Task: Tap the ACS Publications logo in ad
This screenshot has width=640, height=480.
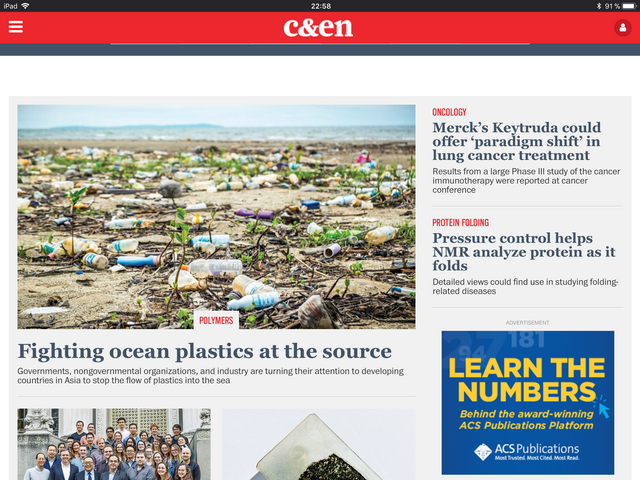Action: [x=527, y=452]
